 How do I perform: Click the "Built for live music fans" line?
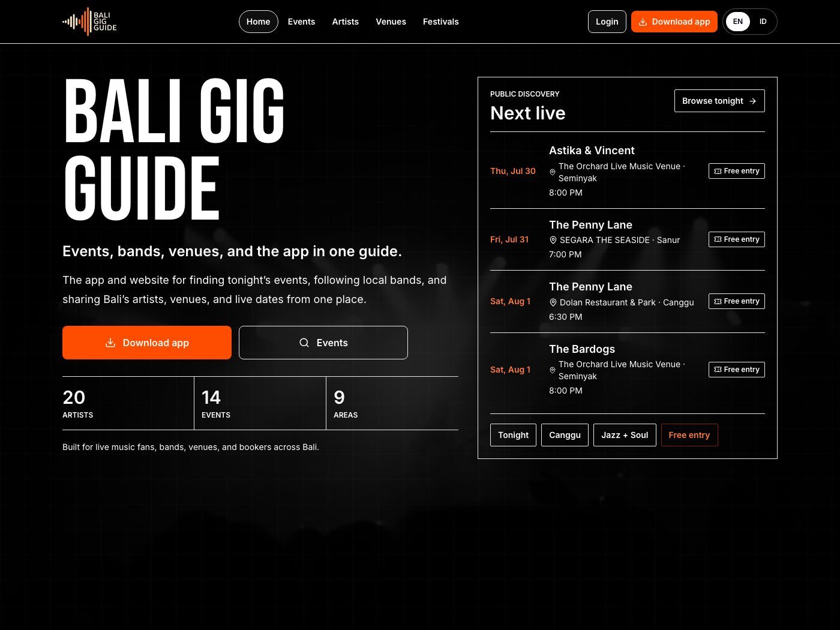pyautogui.click(x=191, y=447)
